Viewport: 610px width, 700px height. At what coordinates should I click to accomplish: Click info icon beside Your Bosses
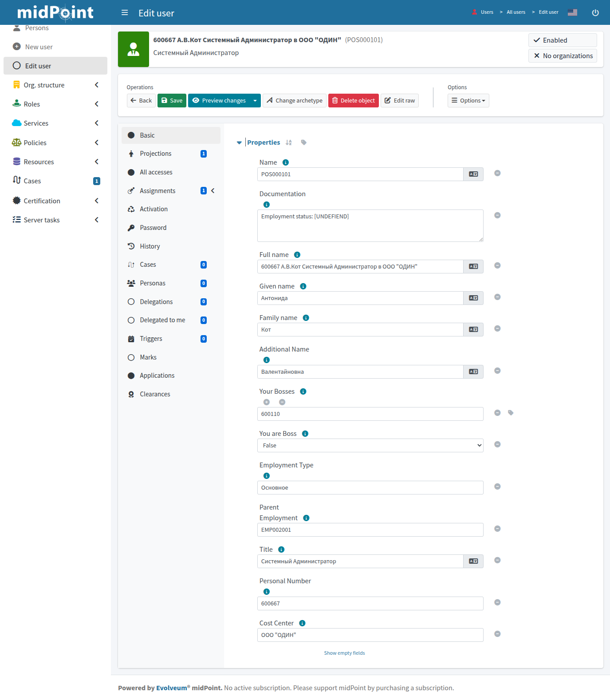(303, 392)
